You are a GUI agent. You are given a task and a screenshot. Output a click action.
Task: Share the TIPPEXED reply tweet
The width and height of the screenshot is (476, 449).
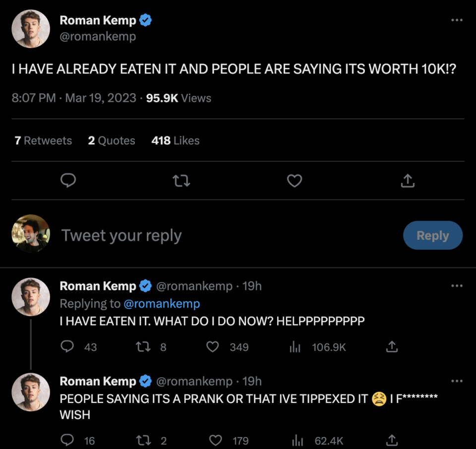click(392, 441)
